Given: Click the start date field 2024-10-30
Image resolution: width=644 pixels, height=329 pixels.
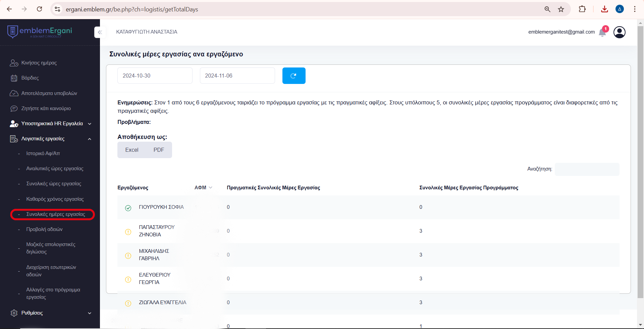Looking at the screenshot, I should [x=155, y=76].
